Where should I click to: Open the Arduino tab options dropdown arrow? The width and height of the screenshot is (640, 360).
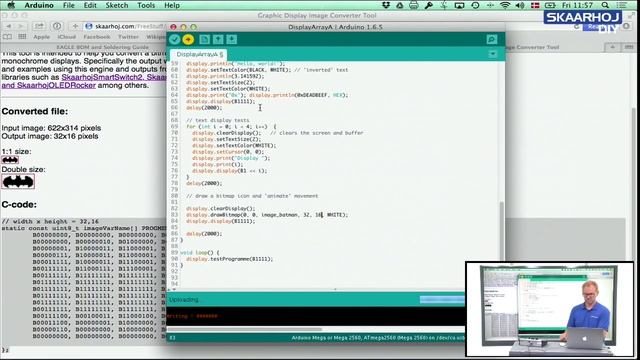[493, 54]
